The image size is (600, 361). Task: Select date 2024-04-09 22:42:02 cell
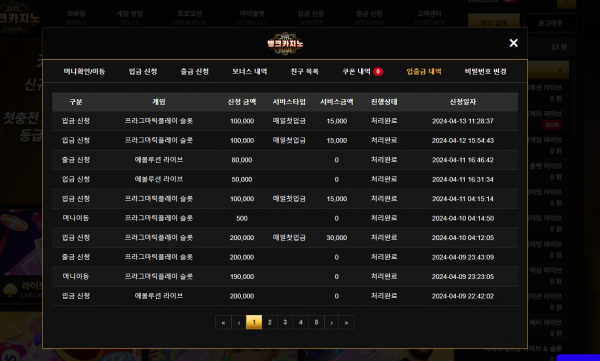coord(463,296)
